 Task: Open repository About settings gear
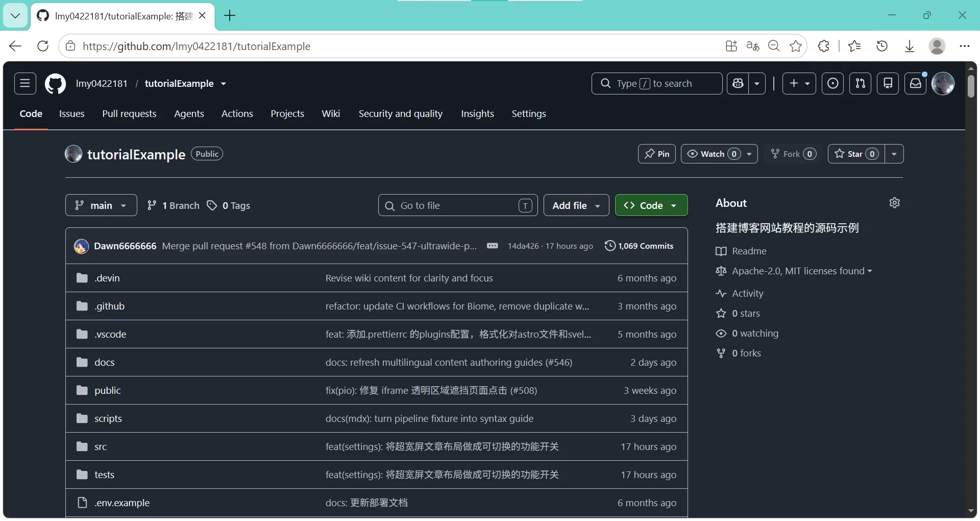[x=894, y=203]
